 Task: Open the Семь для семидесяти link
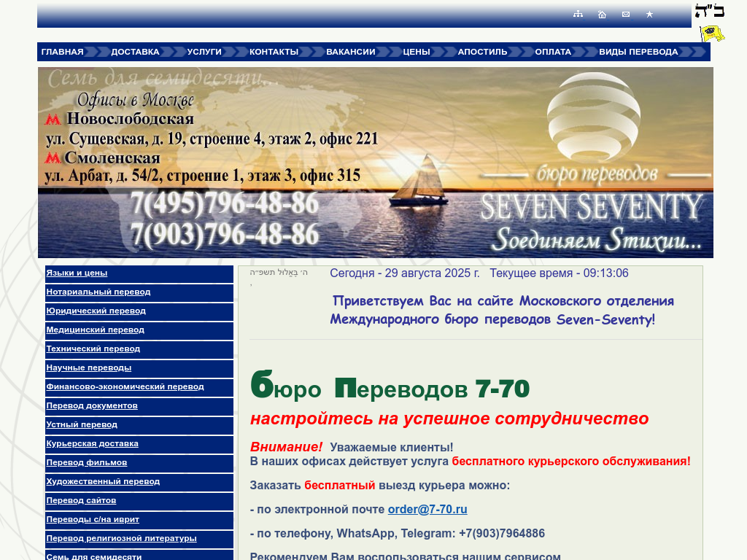[x=94, y=556]
